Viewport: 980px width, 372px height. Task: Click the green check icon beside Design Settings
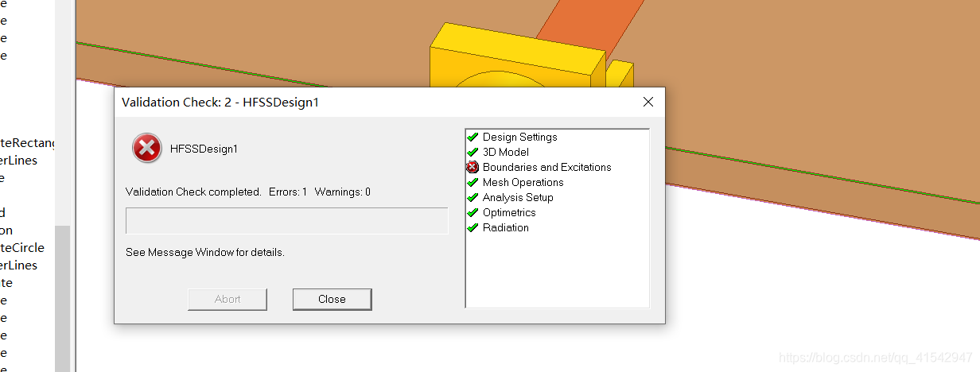[x=472, y=137]
